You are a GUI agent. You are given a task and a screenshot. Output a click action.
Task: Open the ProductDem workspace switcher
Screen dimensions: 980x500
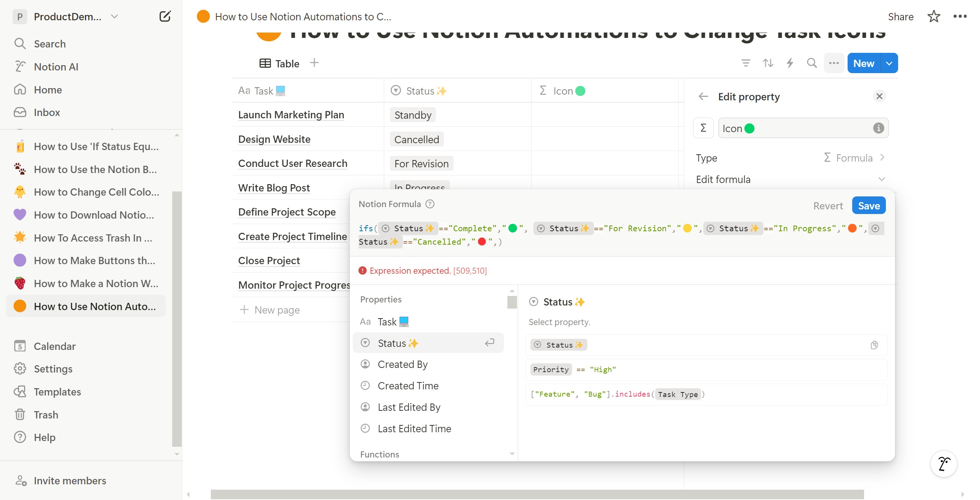point(66,16)
